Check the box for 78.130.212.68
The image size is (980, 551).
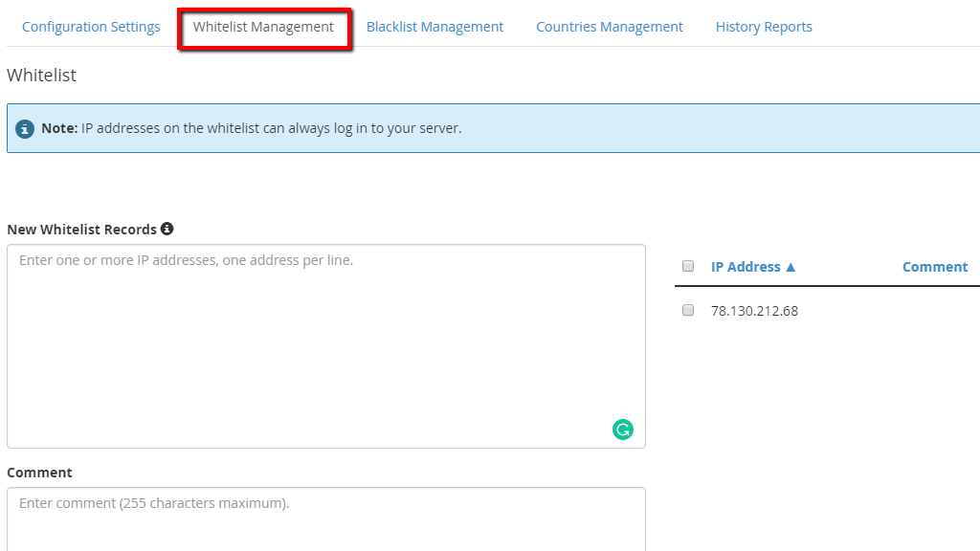[x=688, y=310]
